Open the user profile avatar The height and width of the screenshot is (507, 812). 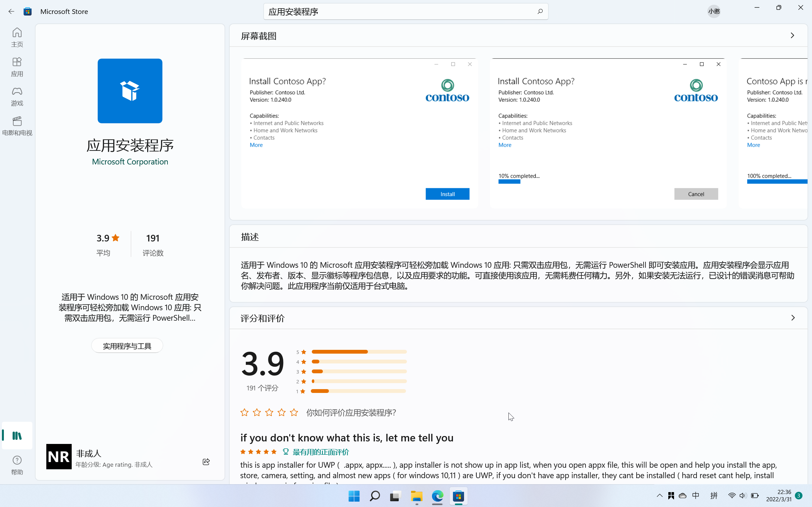[x=714, y=11]
